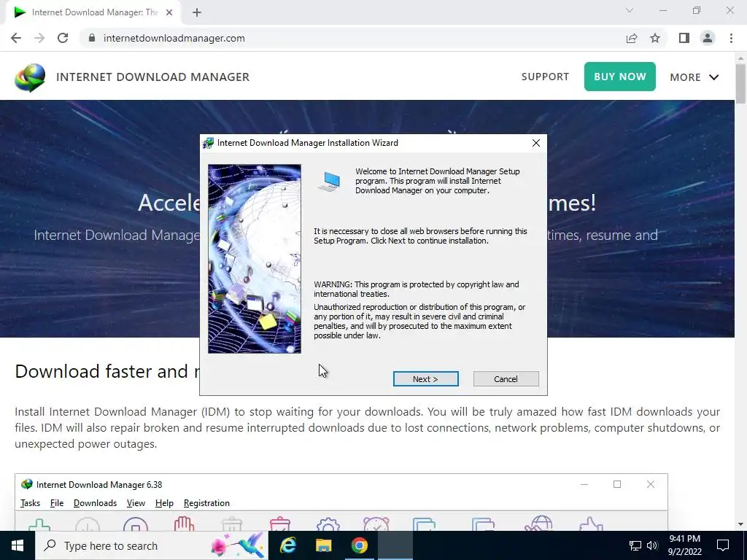Screen dimensions: 747x560
Task: Open Internet Explorer from taskbar
Action: 287,545
